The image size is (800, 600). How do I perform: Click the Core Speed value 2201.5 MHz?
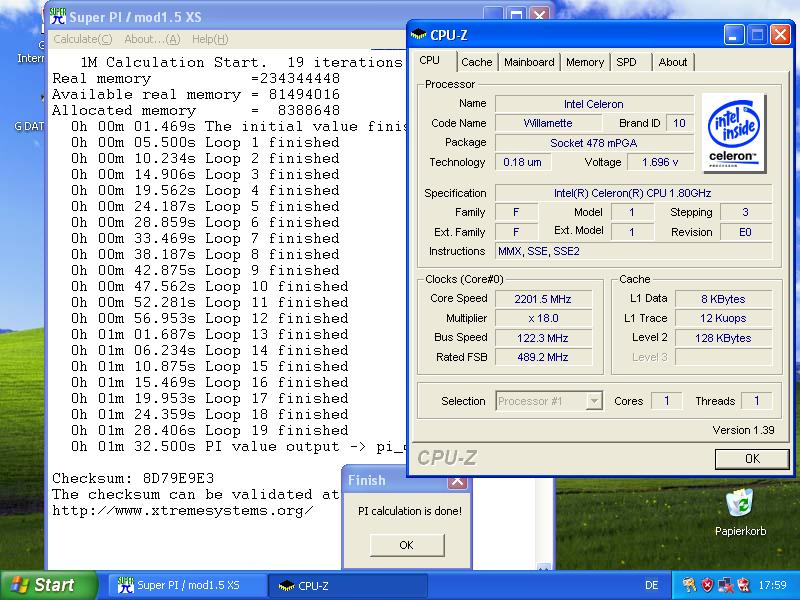tap(543, 299)
